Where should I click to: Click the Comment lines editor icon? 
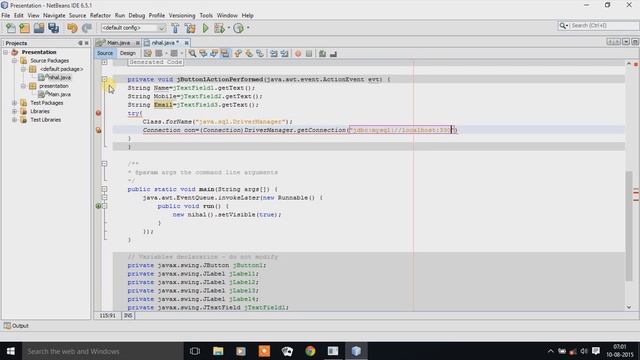click(x=322, y=53)
